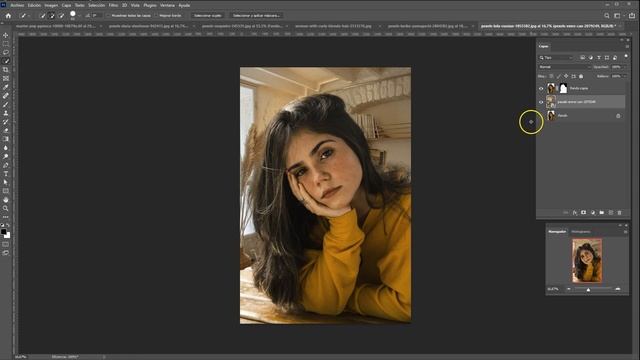Toggle lock all padlock in Layers panel
The height and width of the screenshot is (360, 640).
(x=581, y=76)
